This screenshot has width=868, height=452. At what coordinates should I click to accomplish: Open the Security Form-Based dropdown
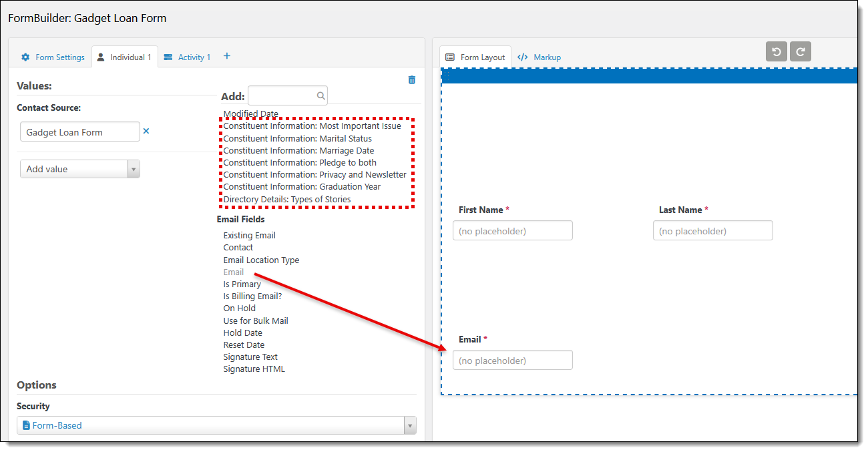(x=216, y=425)
